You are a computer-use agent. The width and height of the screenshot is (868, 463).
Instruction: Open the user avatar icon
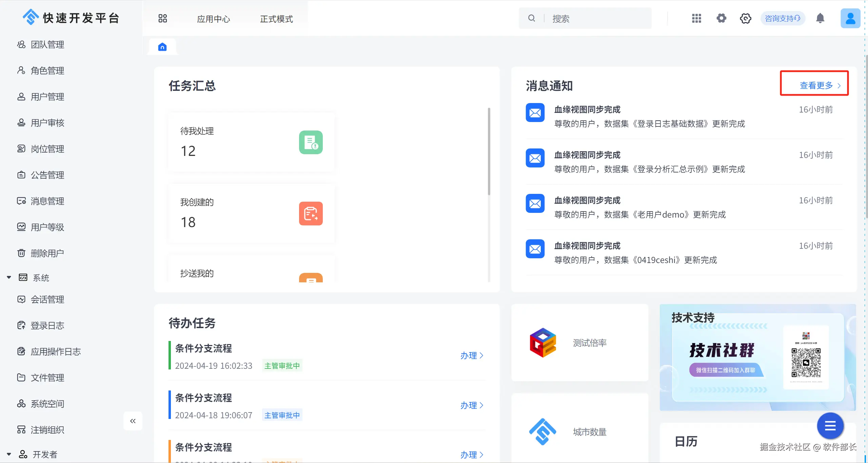[x=850, y=18]
